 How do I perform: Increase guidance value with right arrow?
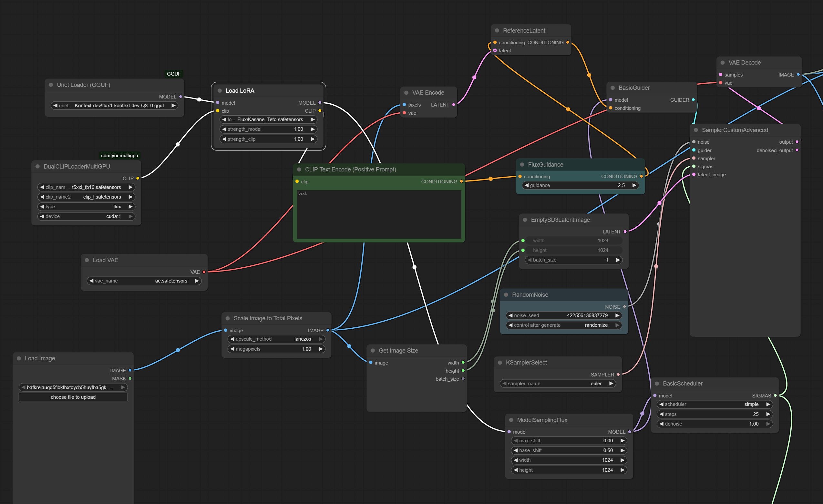634,185
